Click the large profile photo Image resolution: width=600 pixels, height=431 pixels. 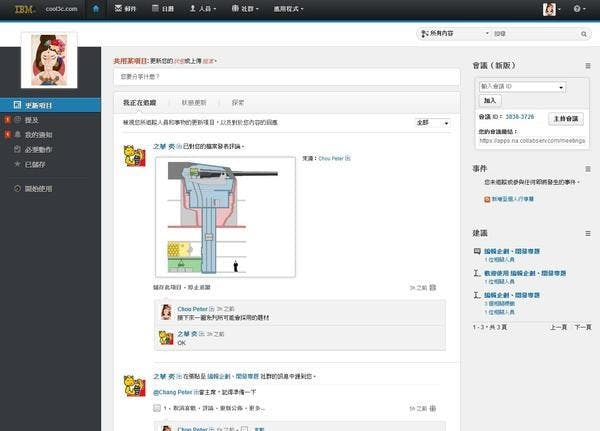click(x=49, y=60)
